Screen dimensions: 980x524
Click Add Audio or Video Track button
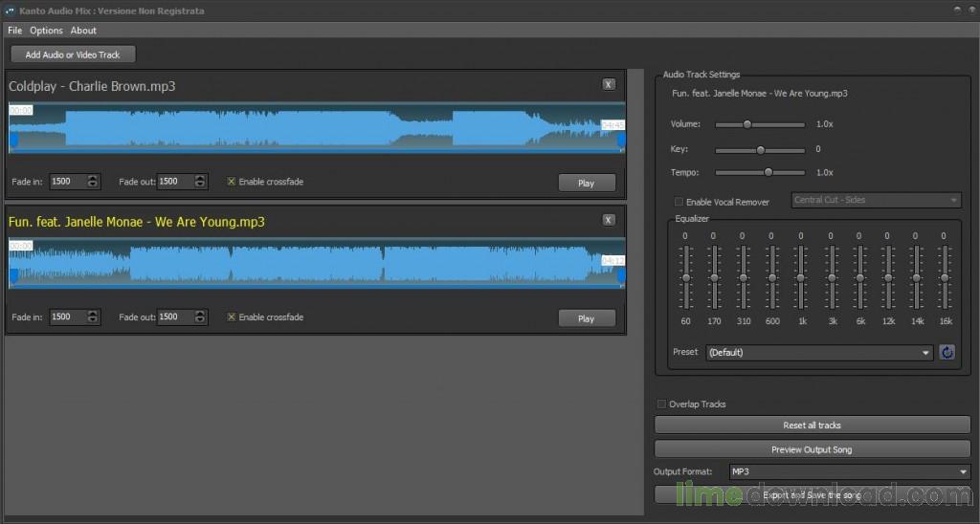(73, 55)
